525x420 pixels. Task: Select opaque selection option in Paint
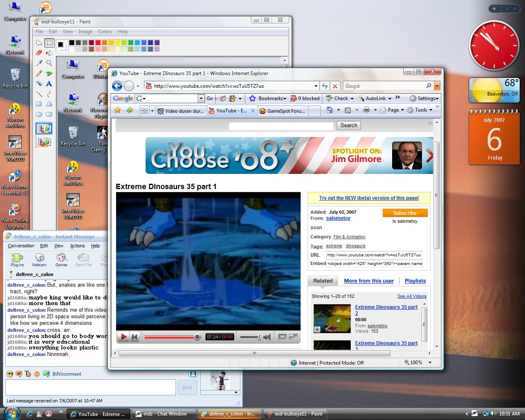point(44,128)
